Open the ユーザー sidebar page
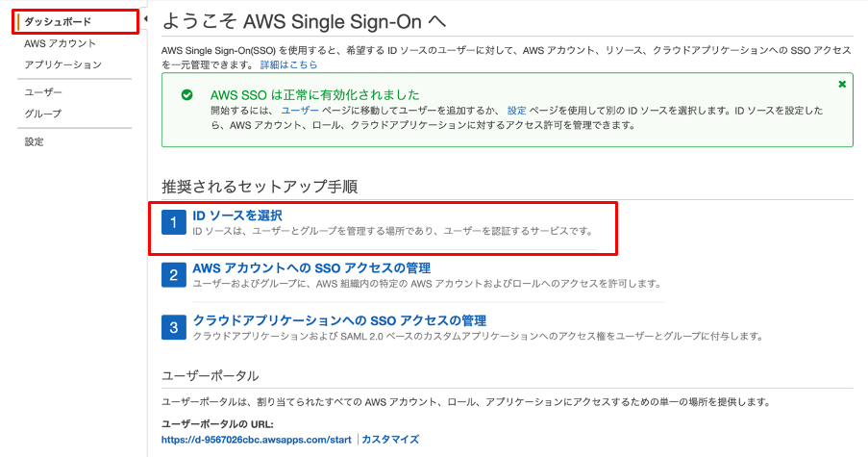Screen dimensions: 868x457 [x=43, y=92]
